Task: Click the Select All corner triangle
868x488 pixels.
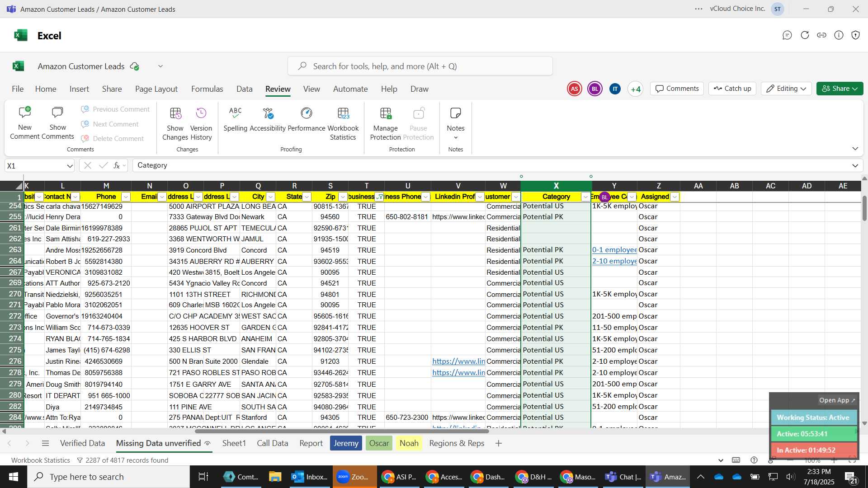Action: [19, 186]
